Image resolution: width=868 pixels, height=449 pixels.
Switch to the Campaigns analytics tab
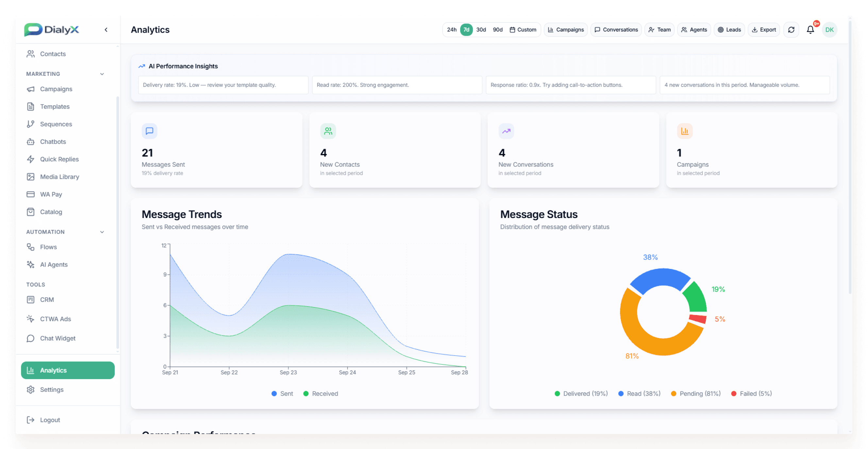point(565,30)
